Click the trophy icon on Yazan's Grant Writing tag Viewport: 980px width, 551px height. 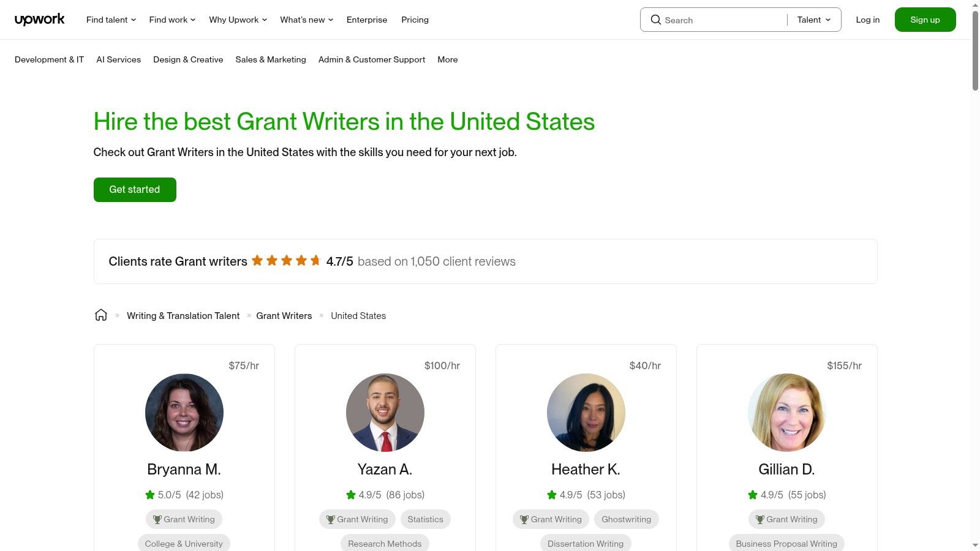click(331, 519)
